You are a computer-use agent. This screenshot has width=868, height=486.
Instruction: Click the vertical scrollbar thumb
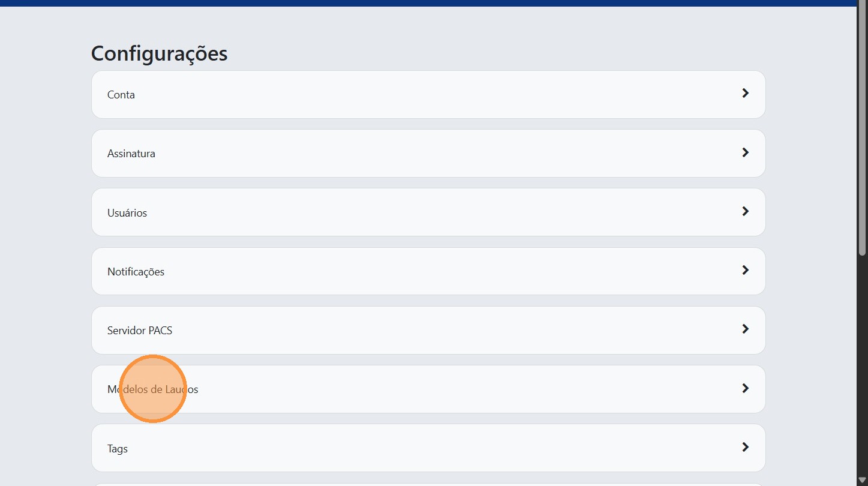coord(862,129)
